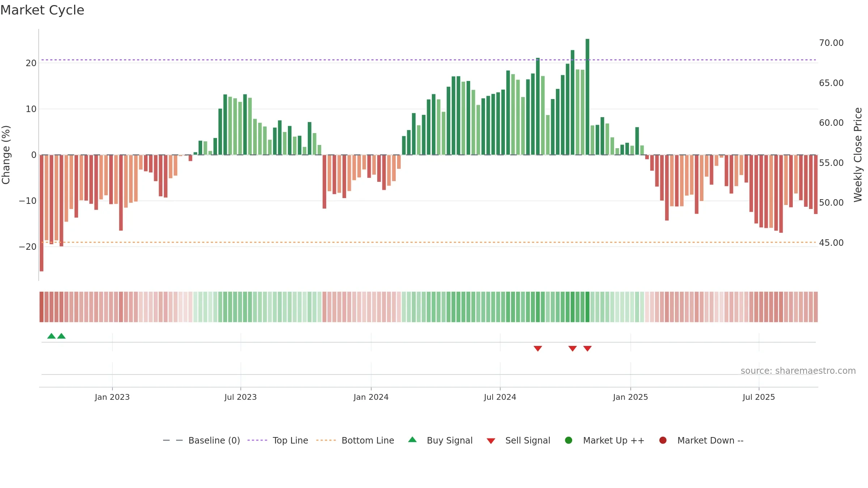
Task: Click the second green buy signal marker
Action: coord(61,336)
